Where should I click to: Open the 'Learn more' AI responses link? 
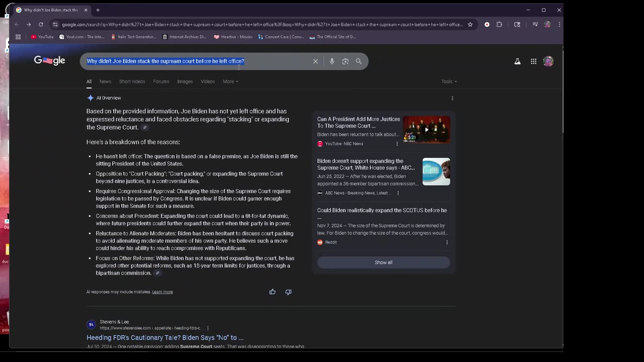tap(163, 292)
